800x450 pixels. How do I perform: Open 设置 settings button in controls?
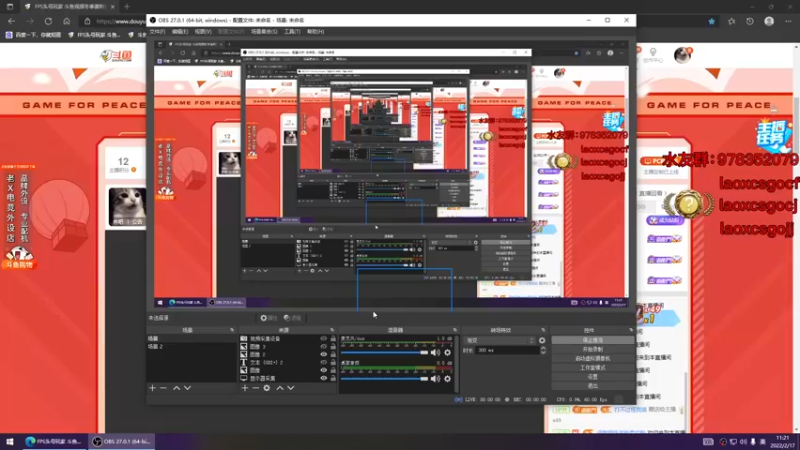click(x=592, y=377)
